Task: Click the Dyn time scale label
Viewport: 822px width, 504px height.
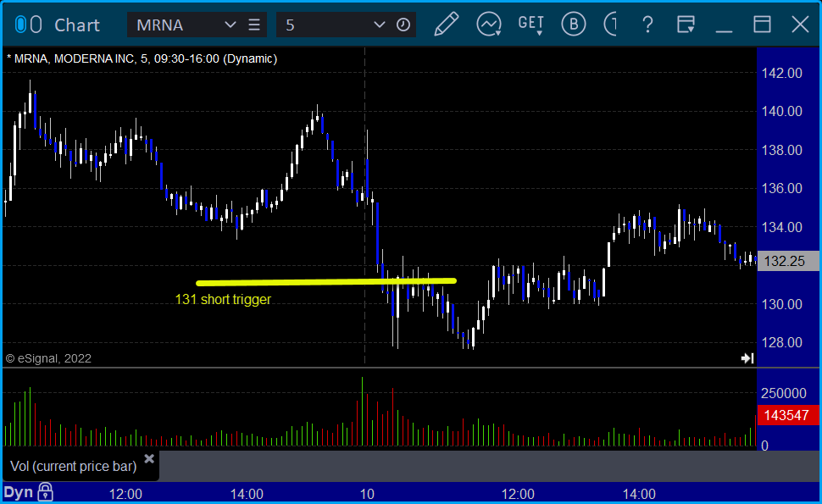Action: (19, 492)
